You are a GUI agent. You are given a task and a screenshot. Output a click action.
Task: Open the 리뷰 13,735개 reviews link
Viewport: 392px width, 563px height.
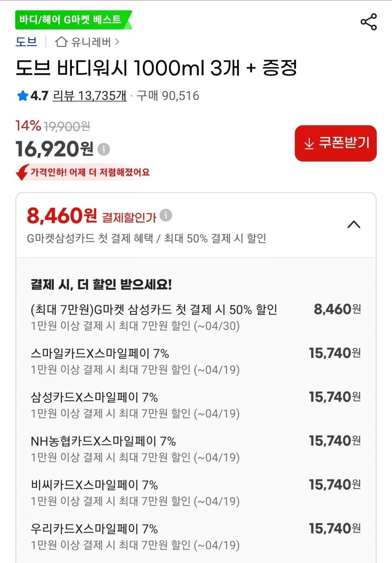point(89,96)
